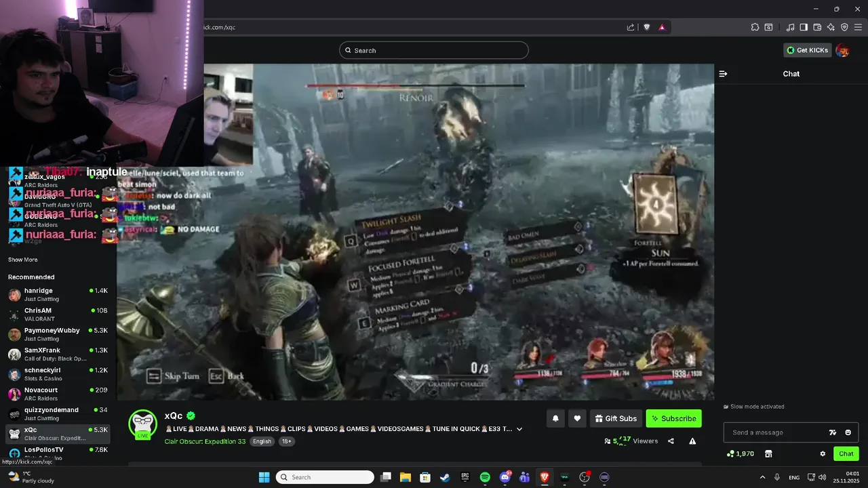Open the tab search icon
This screenshot has width=868, height=488.
click(768, 27)
